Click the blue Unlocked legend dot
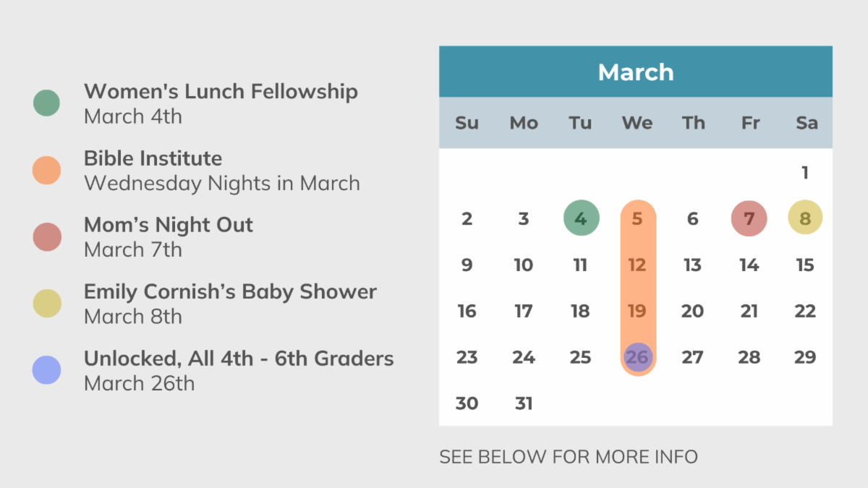Viewport: 868px width, 488px height. [x=46, y=370]
